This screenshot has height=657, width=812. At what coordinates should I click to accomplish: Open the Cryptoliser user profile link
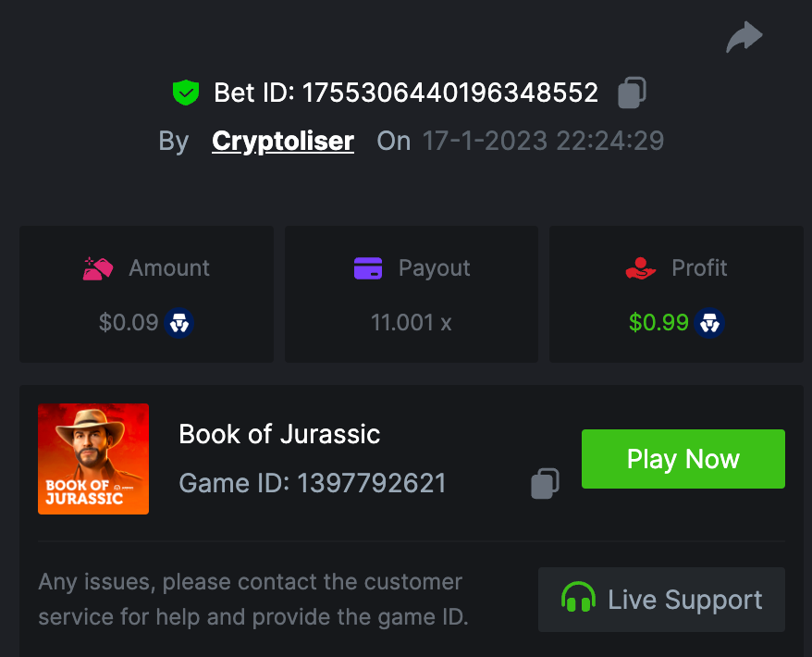coord(283,141)
